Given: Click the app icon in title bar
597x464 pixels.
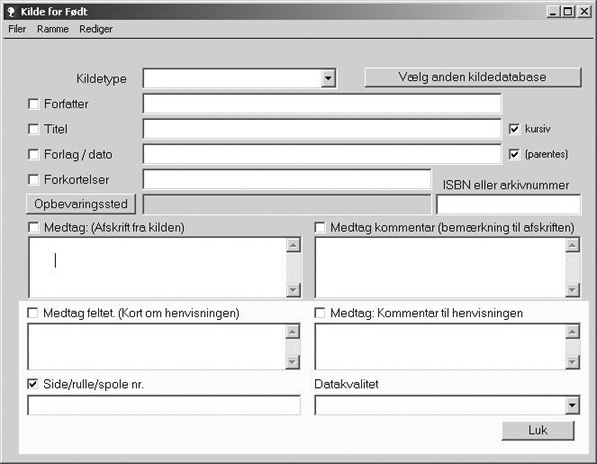Looking at the screenshot, I should (11, 12).
